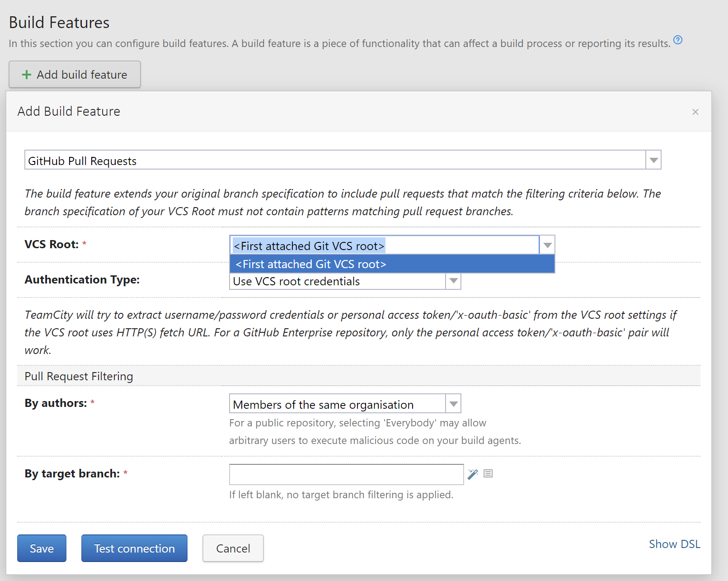Close the Add Build Feature dialog
This screenshot has width=728, height=581.
tap(695, 112)
